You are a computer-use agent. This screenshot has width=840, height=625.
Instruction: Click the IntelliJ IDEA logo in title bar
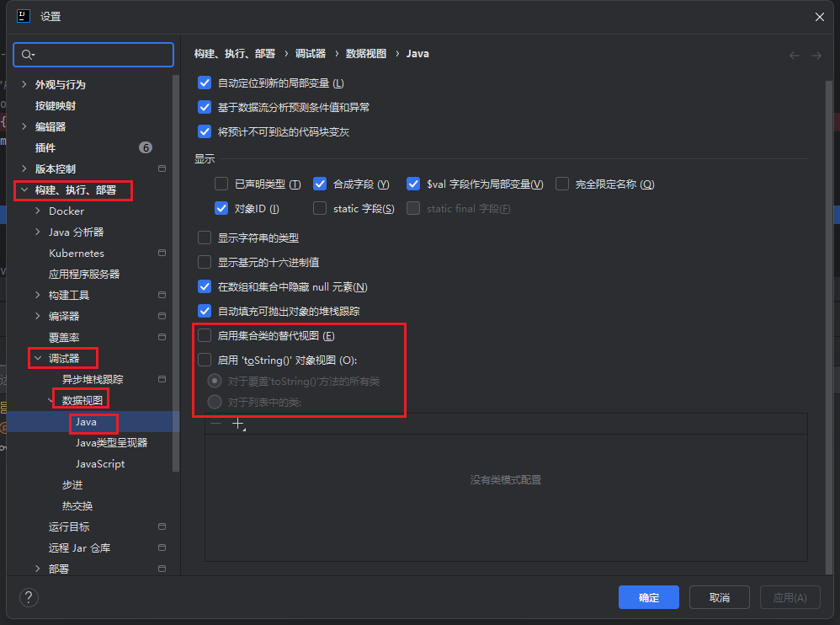pos(24,16)
